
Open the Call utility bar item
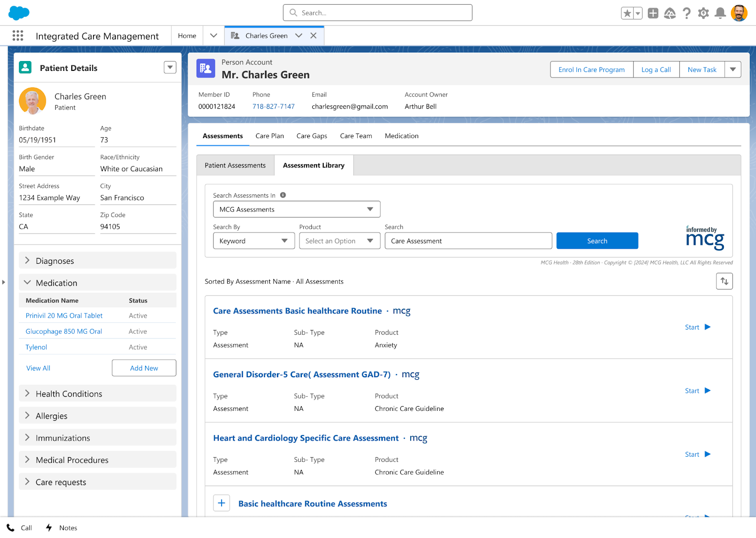[19, 528]
